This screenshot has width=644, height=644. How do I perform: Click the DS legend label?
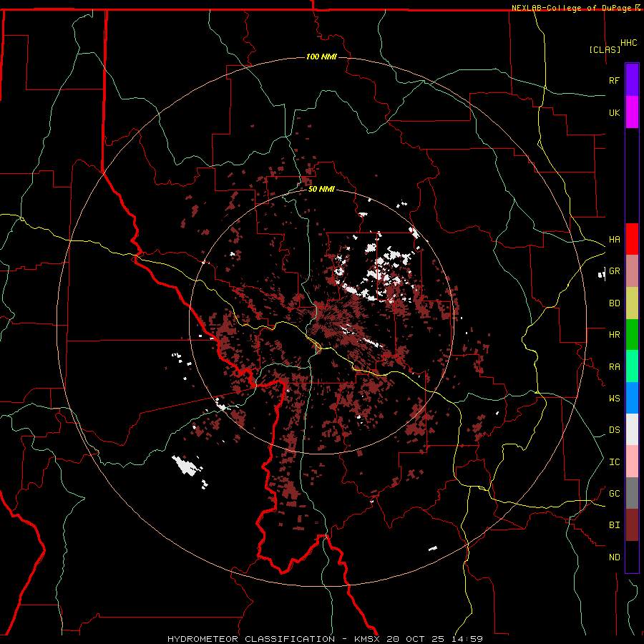[x=614, y=430]
